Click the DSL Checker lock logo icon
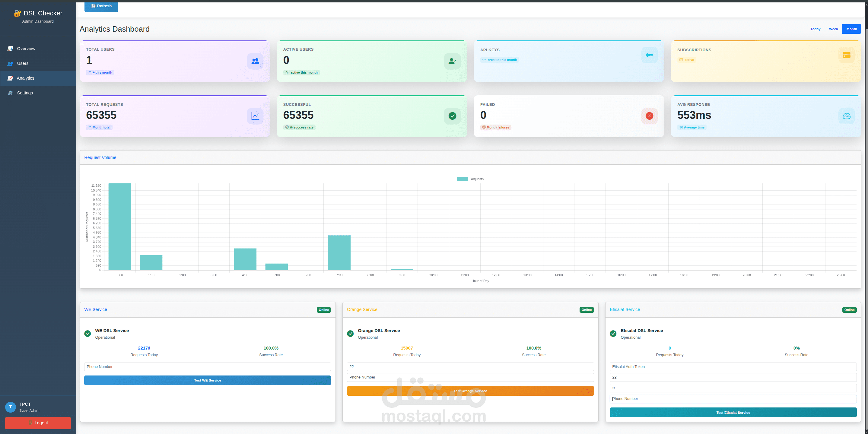This screenshot has width=868, height=434. (x=17, y=13)
